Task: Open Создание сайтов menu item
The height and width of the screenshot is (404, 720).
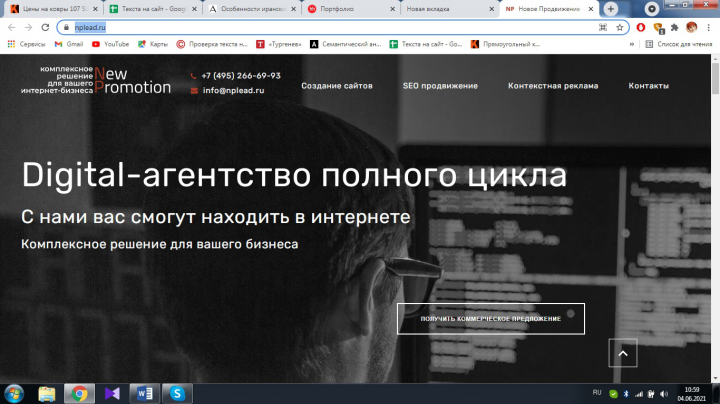Action: point(337,86)
